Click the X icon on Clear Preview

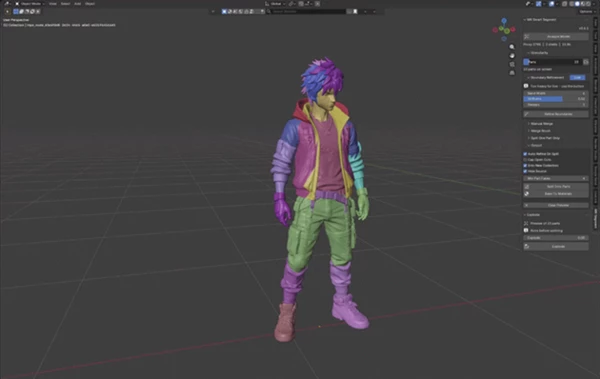tap(527, 205)
